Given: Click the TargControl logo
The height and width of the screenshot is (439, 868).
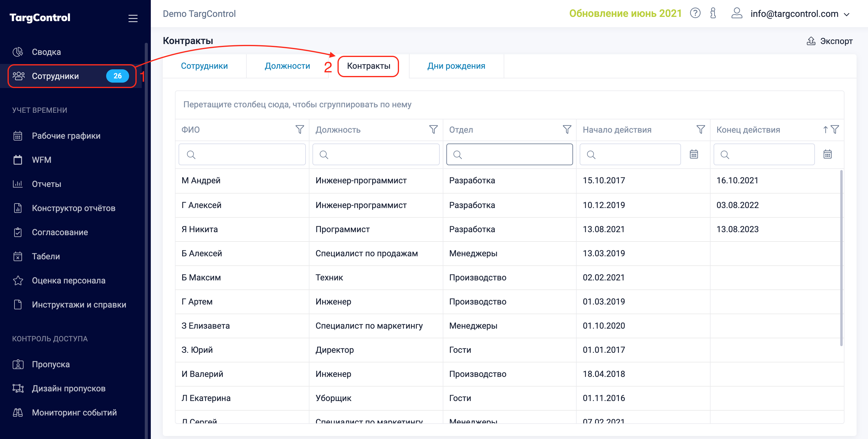Looking at the screenshot, I should (40, 17).
